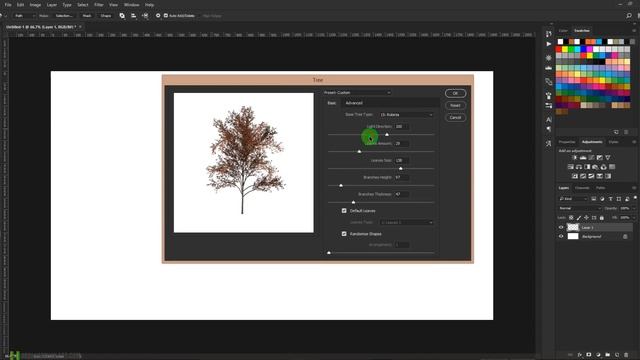
Task: Toggle lock transparent pixels icon
Action: pos(571,218)
